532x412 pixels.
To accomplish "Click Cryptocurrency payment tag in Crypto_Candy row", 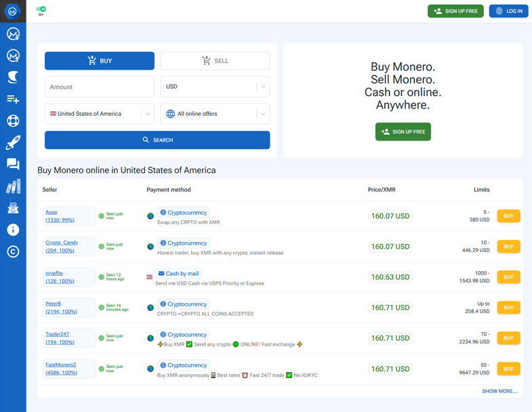I will pos(183,243).
